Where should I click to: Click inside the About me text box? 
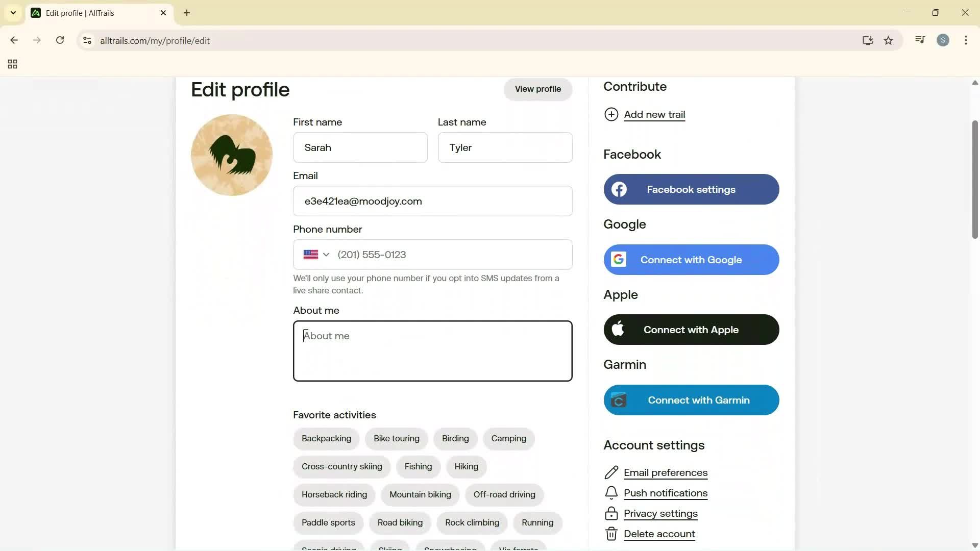(x=433, y=350)
